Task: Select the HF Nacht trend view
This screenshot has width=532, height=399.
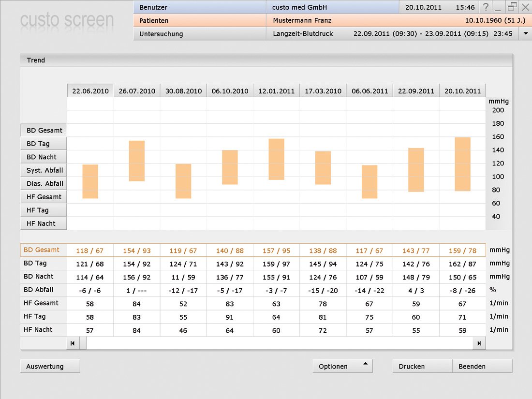Action: (44, 223)
